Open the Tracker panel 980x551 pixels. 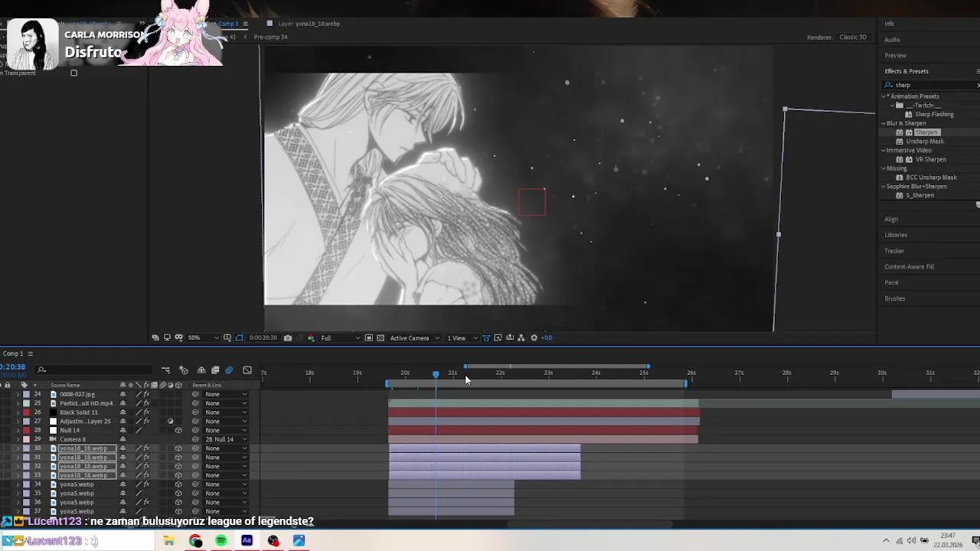coord(894,251)
